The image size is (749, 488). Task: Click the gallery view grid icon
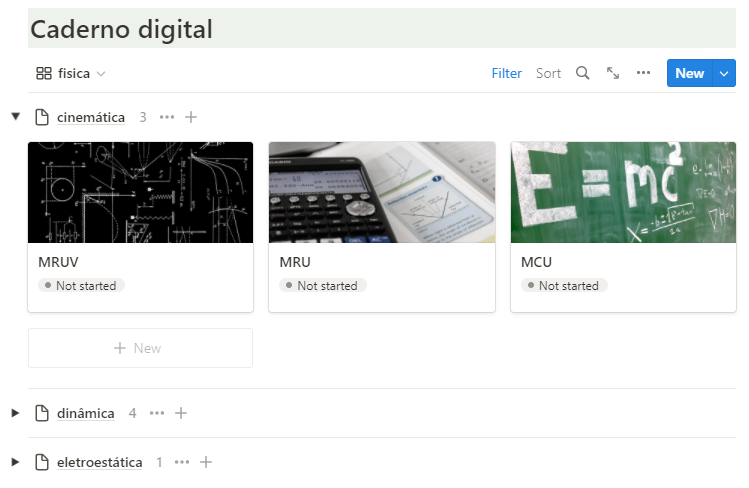tap(44, 73)
